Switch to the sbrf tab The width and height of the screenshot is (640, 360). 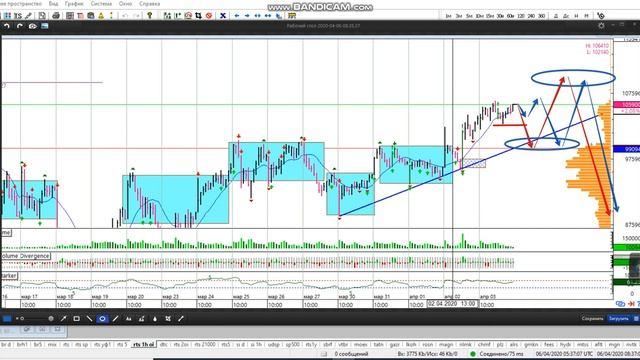pos(327,344)
